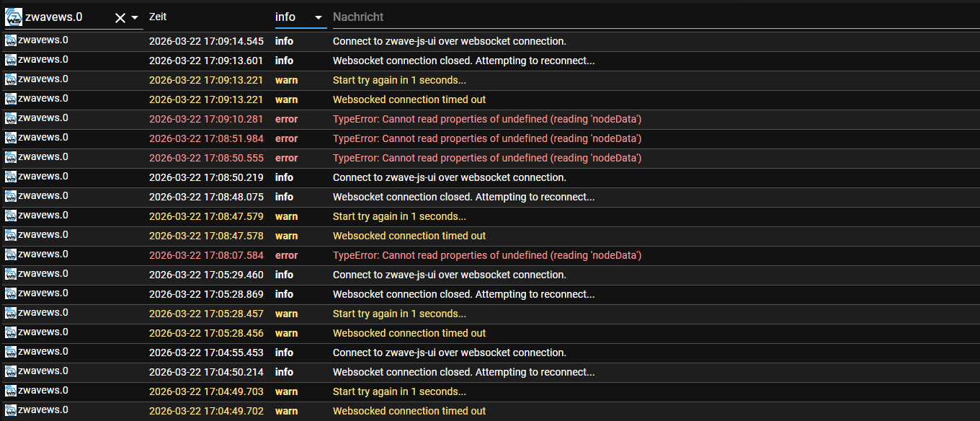The width and height of the screenshot is (980, 421).
Task: Click adapter icon of the 17:04:50.214 info row
Action: coord(11,372)
